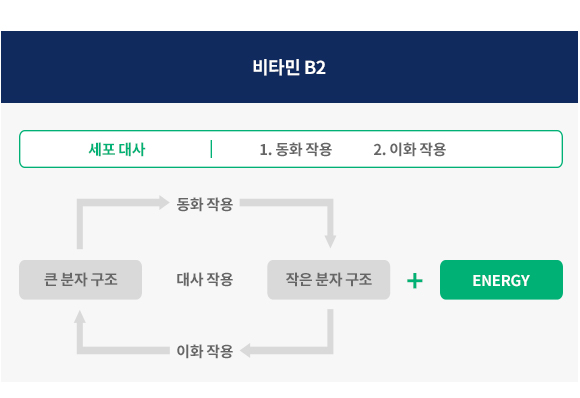
Task: Click the 큰 분자 구조 box
Action: [80, 280]
